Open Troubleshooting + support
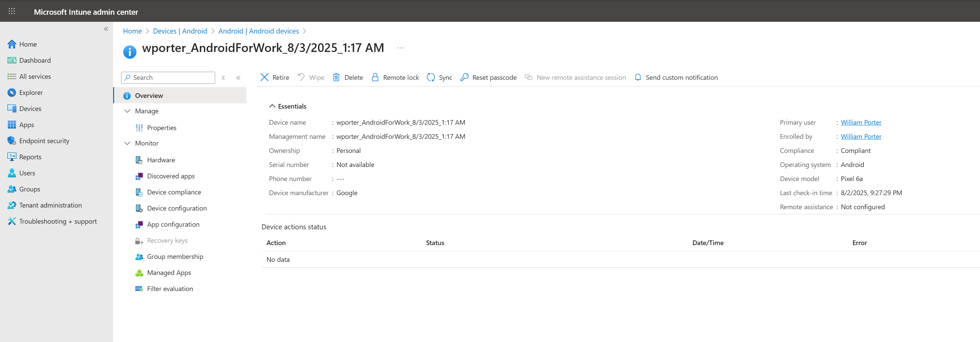The height and width of the screenshot is (342, 980). coord(58,221)
